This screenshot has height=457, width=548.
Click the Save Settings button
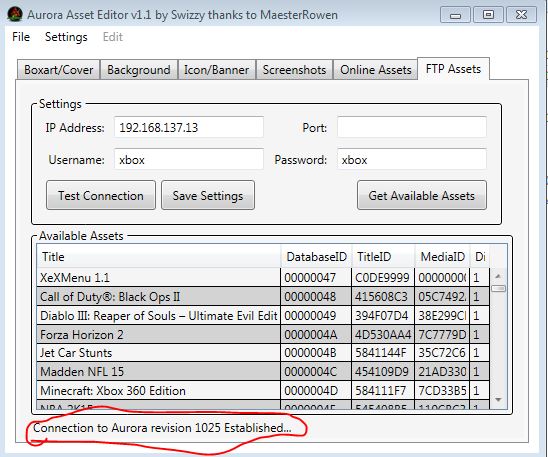[208, 195]
